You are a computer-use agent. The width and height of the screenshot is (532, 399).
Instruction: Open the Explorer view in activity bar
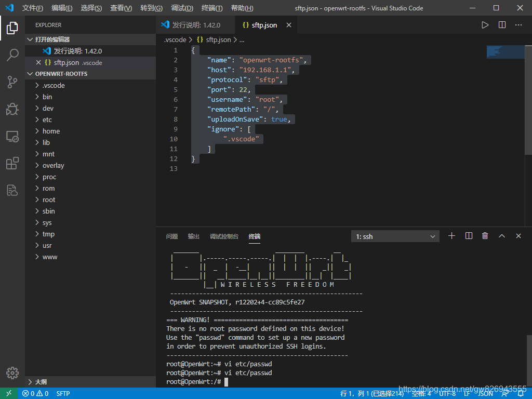[12, 28]
